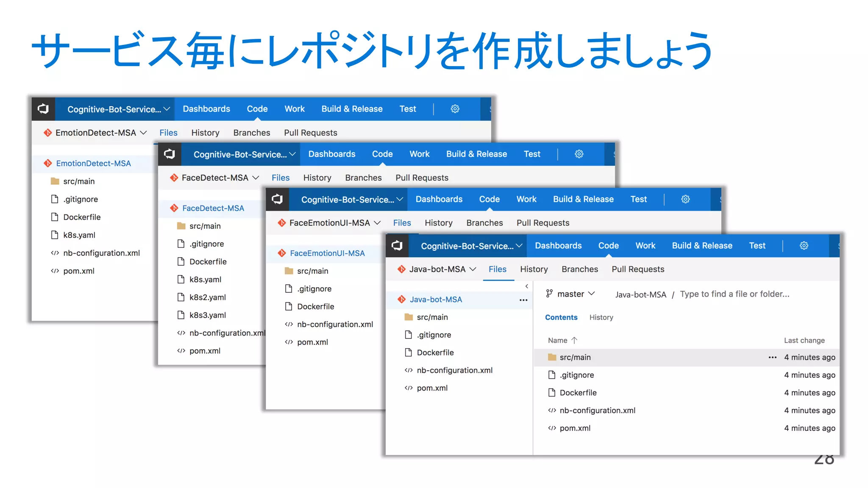
Task: Select Files tab in Java-bot-MSA window
Action: tap(498, 269)
